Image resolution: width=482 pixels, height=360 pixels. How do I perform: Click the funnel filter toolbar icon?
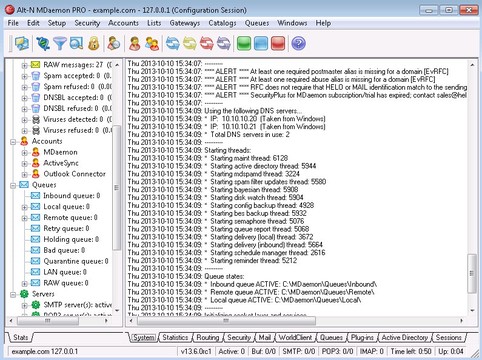point(60,44)
